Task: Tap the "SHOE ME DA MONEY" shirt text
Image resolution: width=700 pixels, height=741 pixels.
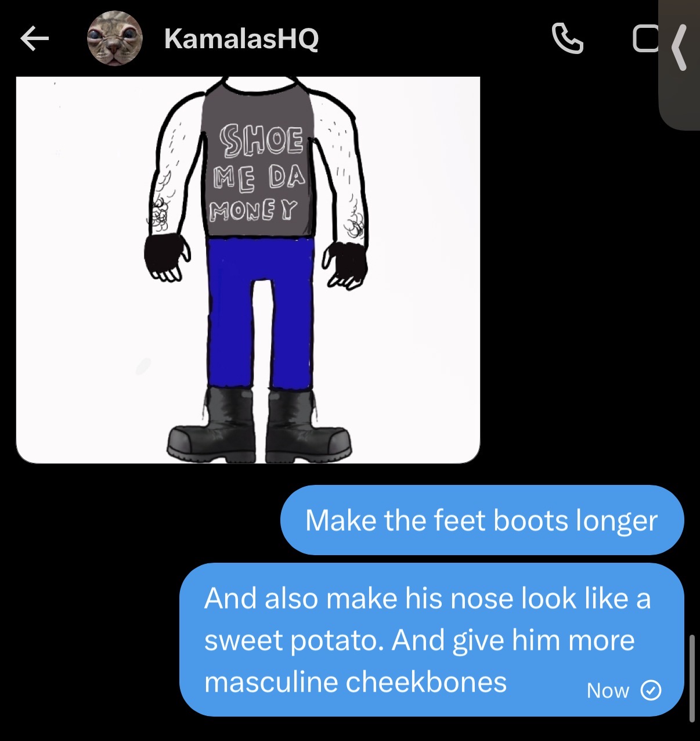Action: (258, 173)
